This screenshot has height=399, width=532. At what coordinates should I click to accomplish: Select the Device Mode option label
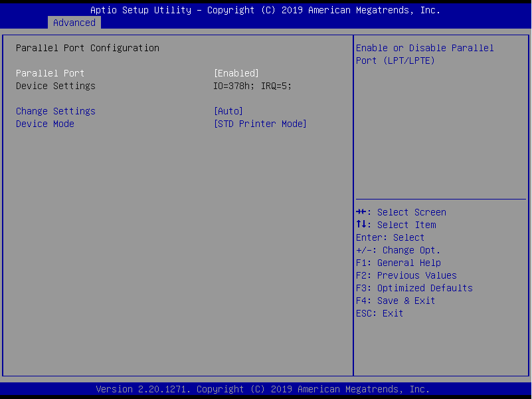click(x=45, y=124)
